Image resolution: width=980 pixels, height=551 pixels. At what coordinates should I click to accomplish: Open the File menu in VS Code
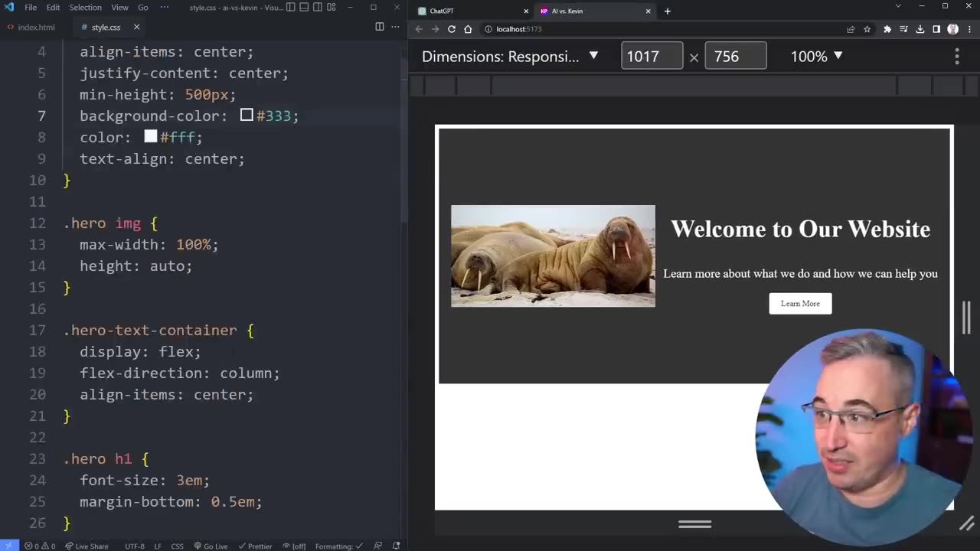[x=31, y=7]
